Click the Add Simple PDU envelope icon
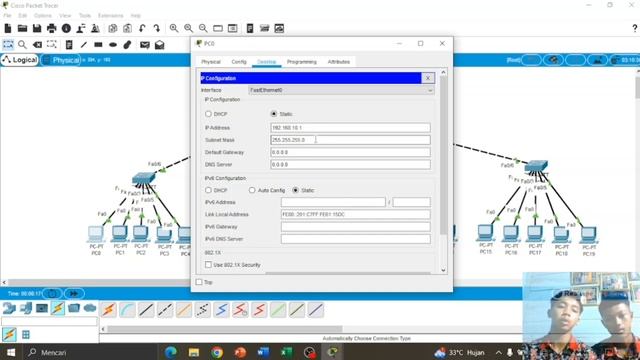This screenshot has width=640, height=360. tap(144, 44)
